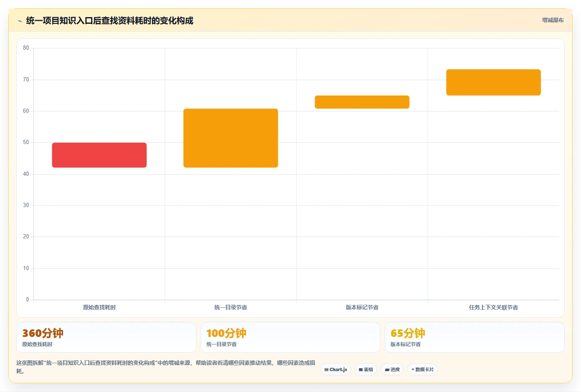Select the 100分钟 data card value
This screenshot has width=581, height=392.
point(226,333)
